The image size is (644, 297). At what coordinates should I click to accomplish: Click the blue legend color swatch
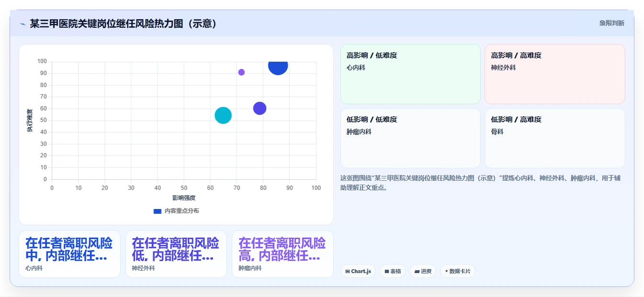point(158,211)
